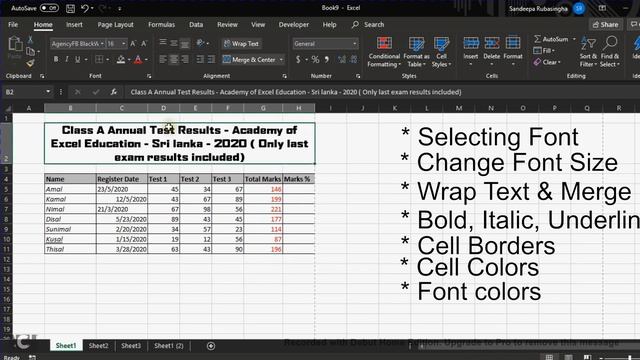Open General number format dropdown
This screenshot has height=360, width=640.
354,43
